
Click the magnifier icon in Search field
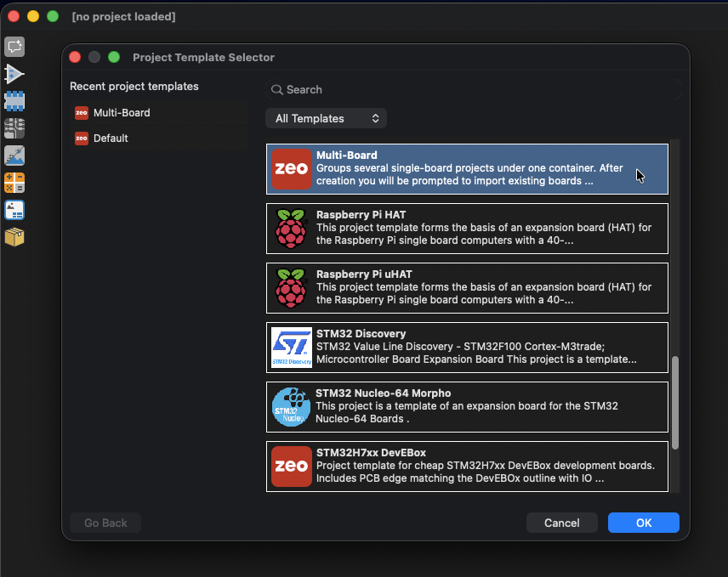pos(277,89)
